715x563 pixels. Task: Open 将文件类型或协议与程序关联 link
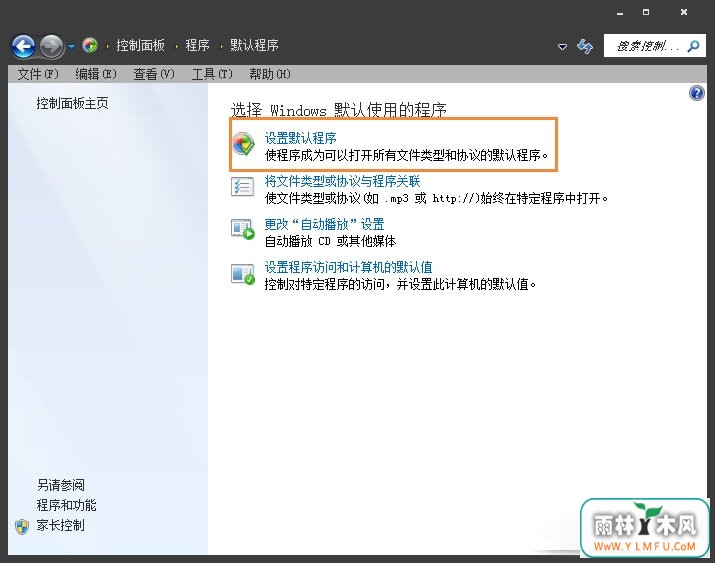click(342, 181)
